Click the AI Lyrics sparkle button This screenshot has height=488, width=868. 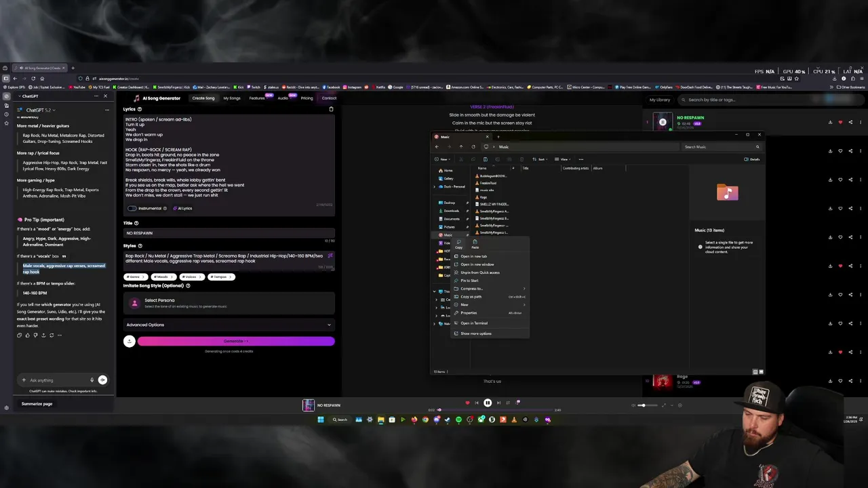pos(182,208)
